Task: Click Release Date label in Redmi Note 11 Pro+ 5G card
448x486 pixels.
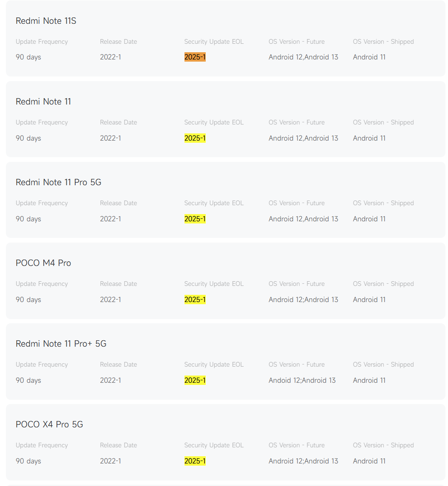Action: pyautogui.click(x=119, y=364)
